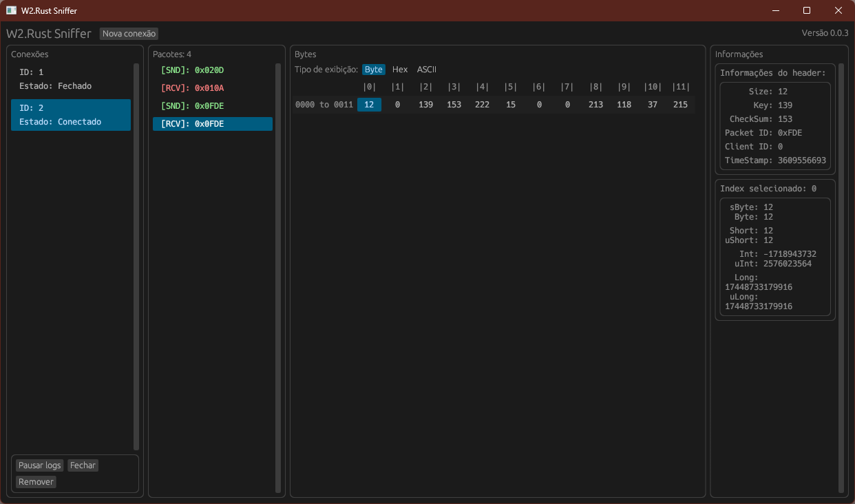Click the Pausar logs button
The image size is (855, 504).
pyautogui.click(x=40, y=465)
